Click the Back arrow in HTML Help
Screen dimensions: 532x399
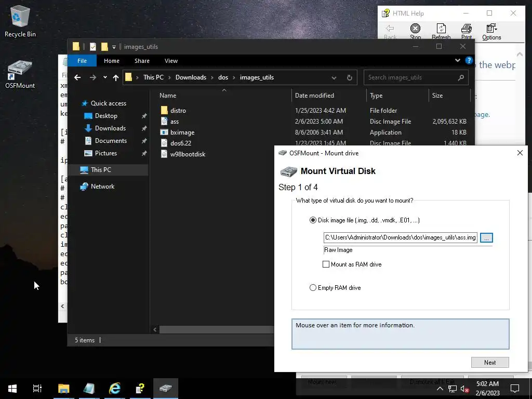[x=390, y=32]
